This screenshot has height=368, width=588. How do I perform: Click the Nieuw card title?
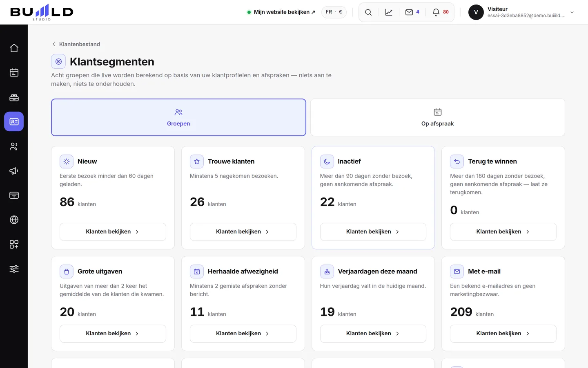(x=87, y=162)
